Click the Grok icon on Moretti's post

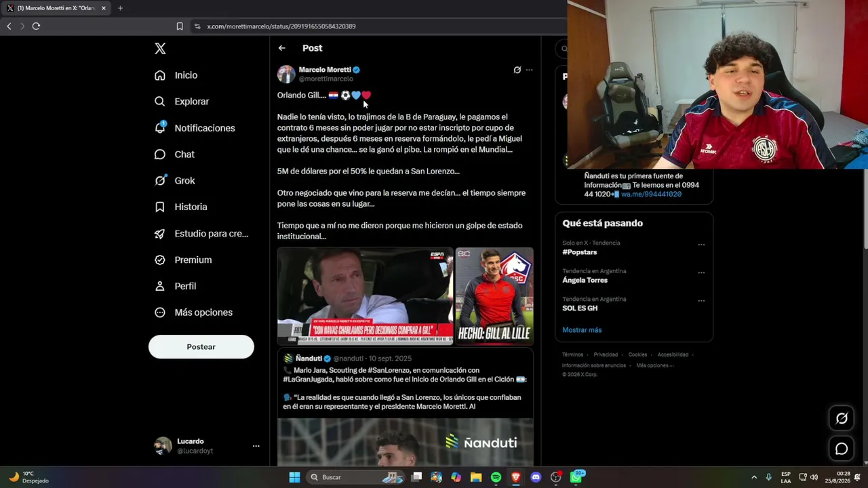[517, 70]
